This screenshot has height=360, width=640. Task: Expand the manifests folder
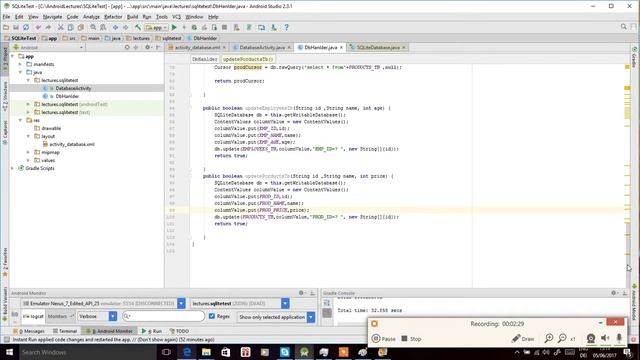20,64
